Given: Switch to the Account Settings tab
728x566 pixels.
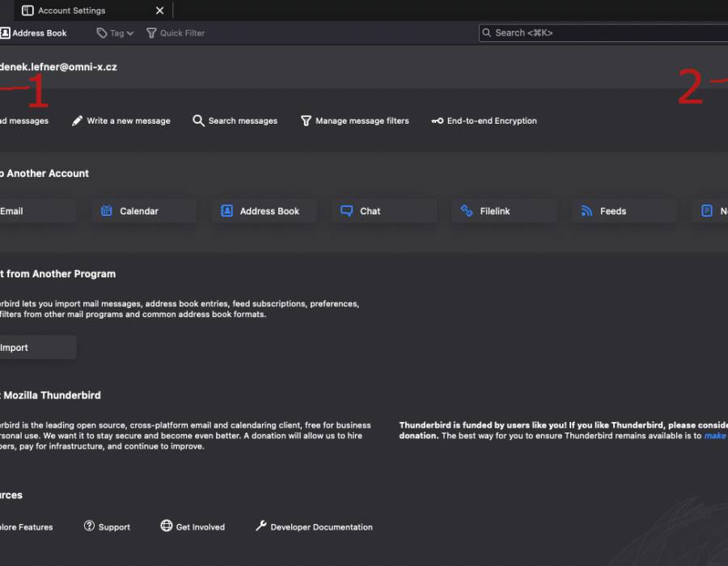Looking at the screenshot, I should 93,11.
